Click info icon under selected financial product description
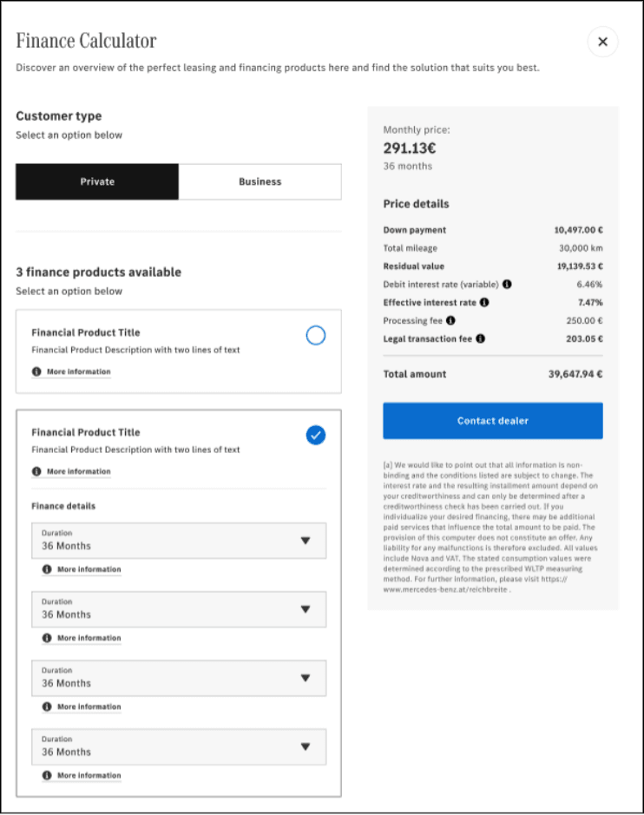The image size is (644, 815). 36,471
